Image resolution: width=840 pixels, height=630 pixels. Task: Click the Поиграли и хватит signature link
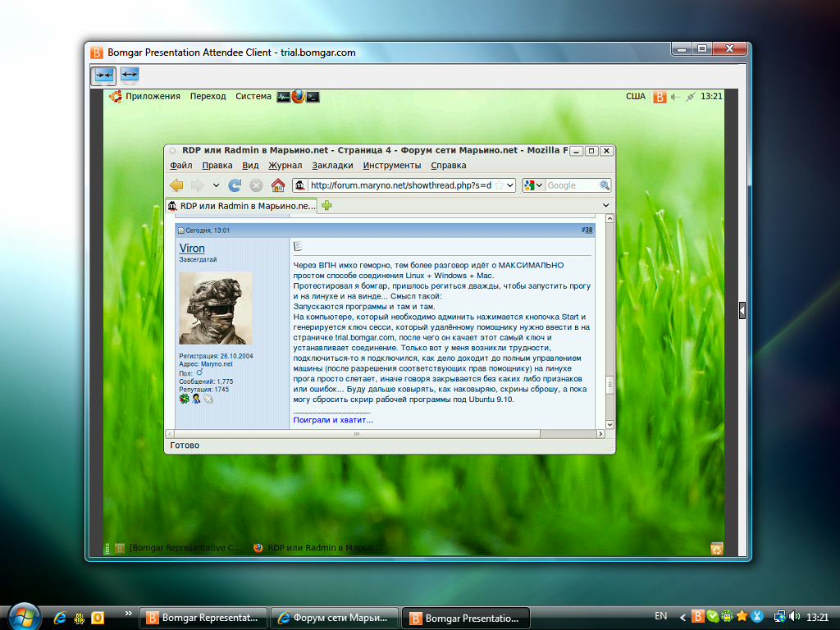[x=333, y=420]
